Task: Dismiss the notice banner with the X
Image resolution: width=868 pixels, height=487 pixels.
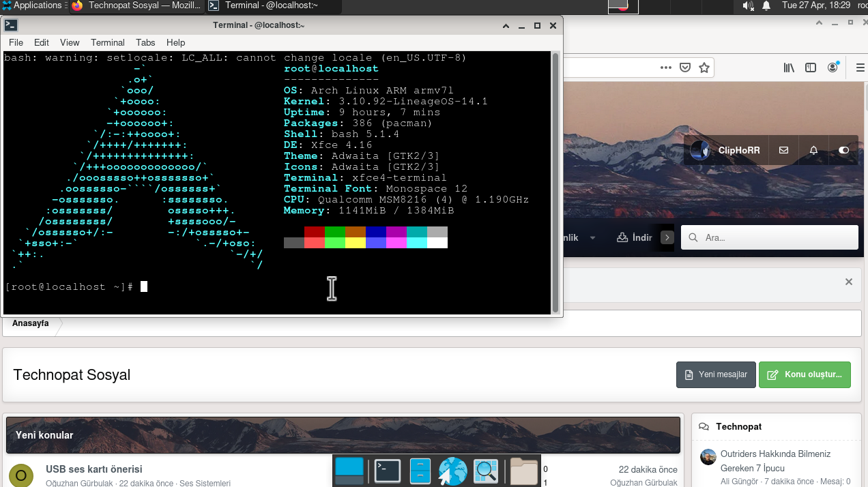Action: (849, 282)
